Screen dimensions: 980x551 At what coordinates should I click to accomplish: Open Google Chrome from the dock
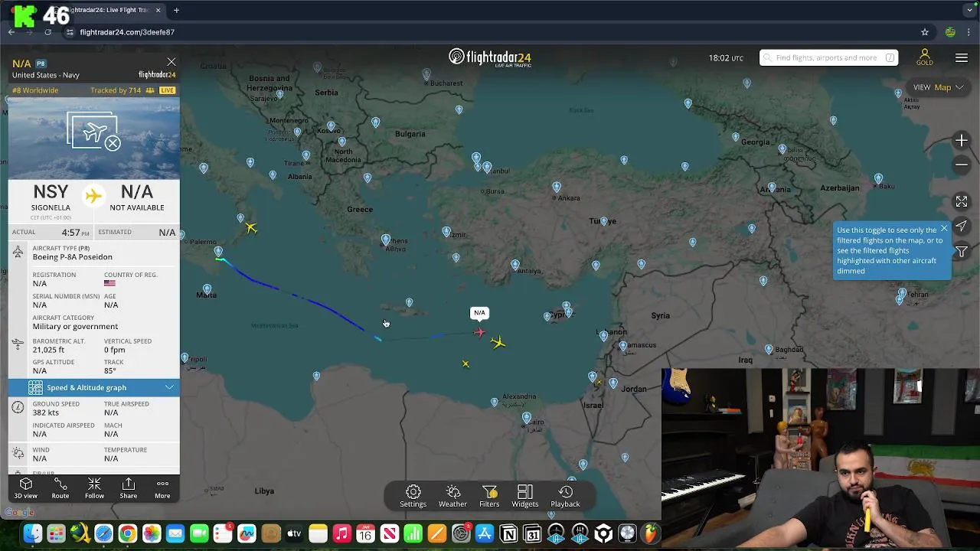(128, 533)
